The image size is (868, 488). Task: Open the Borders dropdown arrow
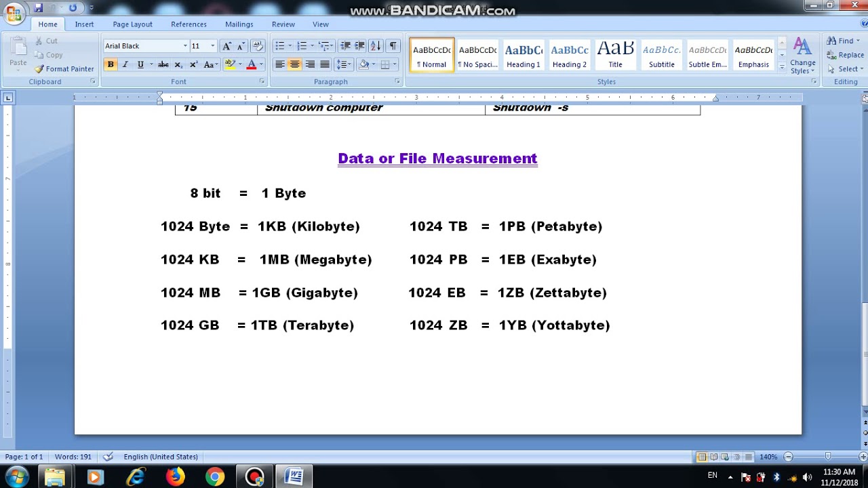click(395, 64)
